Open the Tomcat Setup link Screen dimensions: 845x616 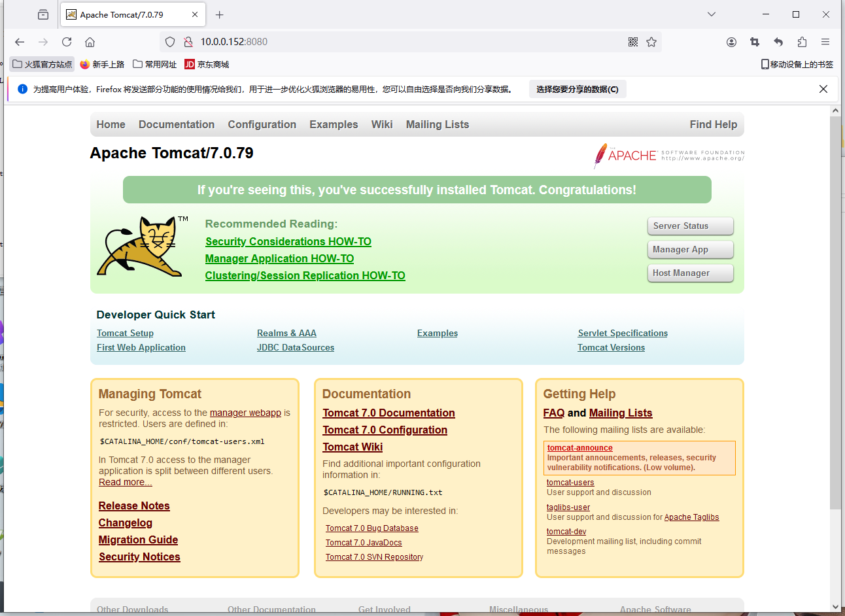(x=125, y=334)
